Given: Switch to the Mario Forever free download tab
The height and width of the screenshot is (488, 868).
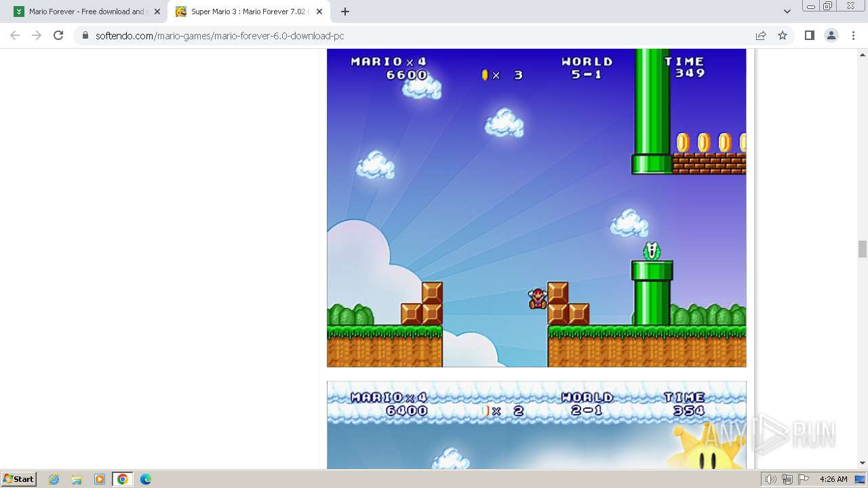Looking at the screenshot, I should coord(85,12).
